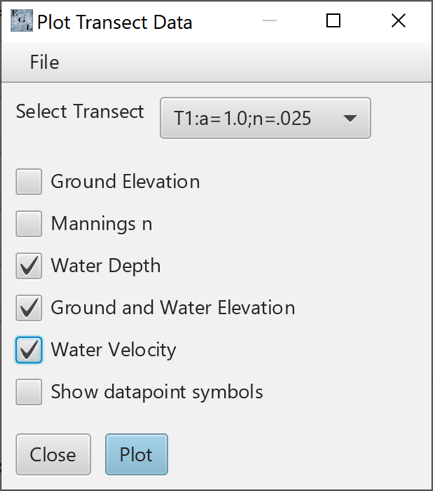Turn on Show datapoint symbols checkbox
The width and height of the screenshot is (433, 491).
[29, 392]
